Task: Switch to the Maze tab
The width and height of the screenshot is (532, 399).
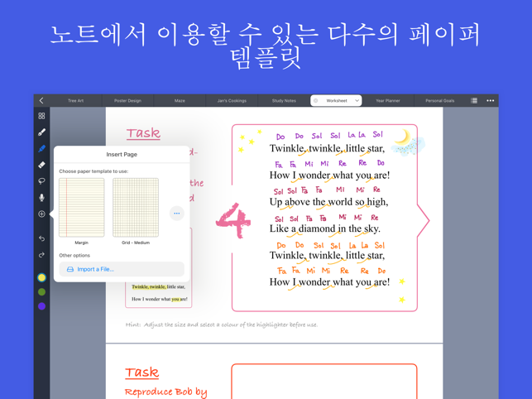Action: click(x=180, y=100)
